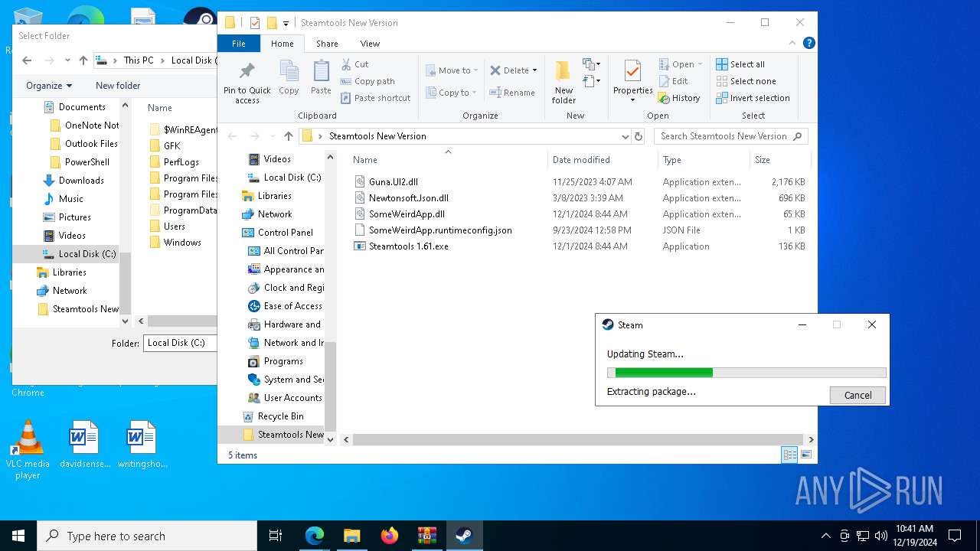The image size is (980, 551).
Task: Go up a level in Select Folder dialog
Action: 83,60
